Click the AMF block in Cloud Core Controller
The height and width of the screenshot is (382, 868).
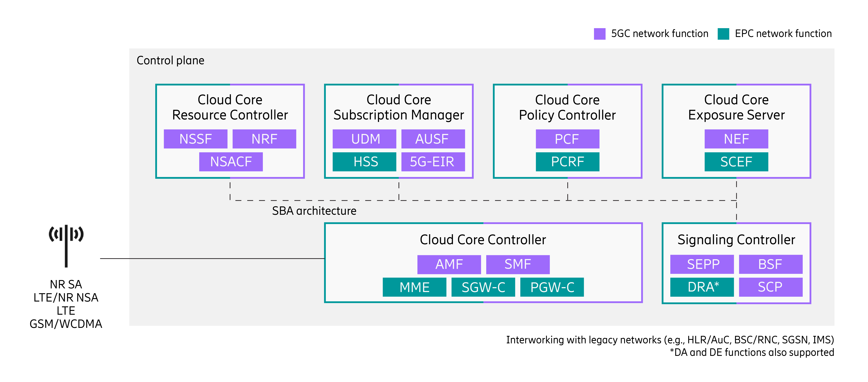(449, 264)
